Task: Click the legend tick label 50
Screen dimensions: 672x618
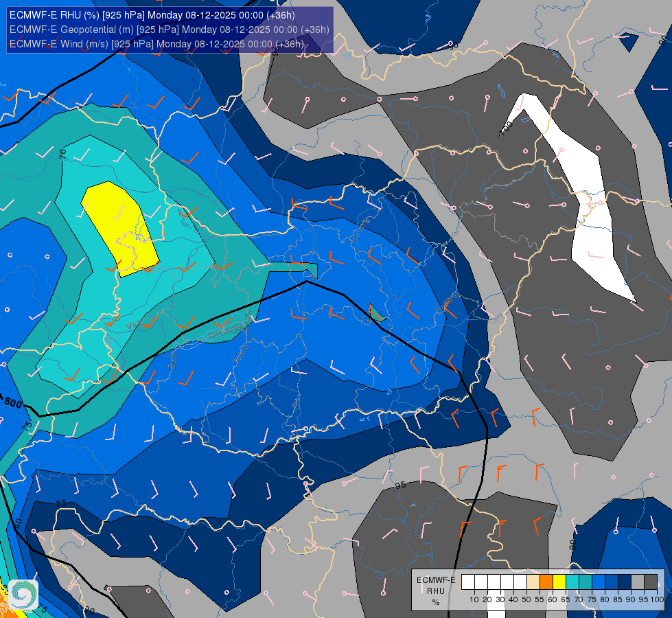Action: pos(526,599)
